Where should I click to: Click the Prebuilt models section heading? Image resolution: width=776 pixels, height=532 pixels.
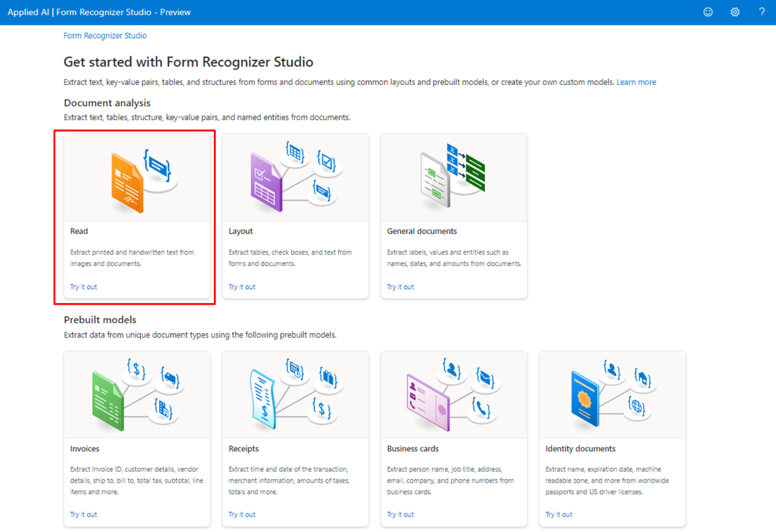click(100, 320)
